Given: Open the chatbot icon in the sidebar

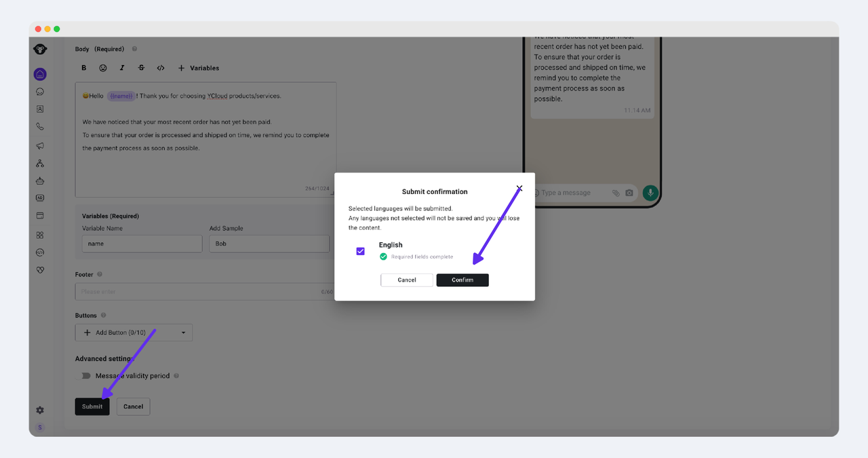Looking at the screenshot, I should point(40,181).
